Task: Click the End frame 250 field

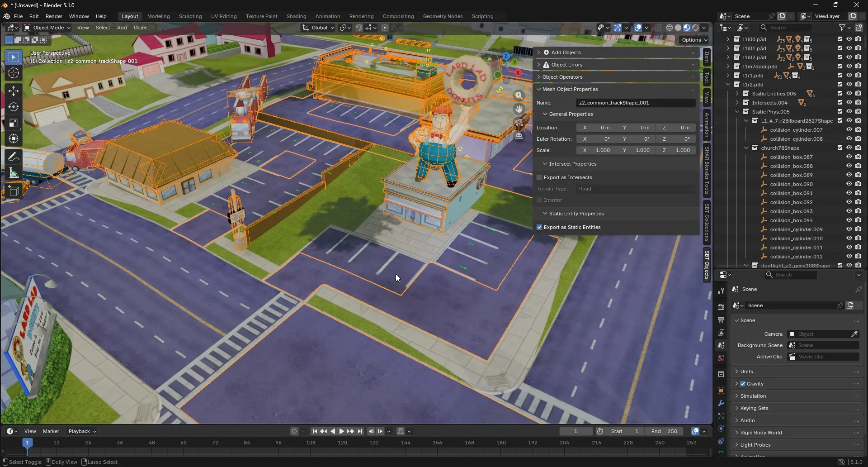Action: [665, 431]
